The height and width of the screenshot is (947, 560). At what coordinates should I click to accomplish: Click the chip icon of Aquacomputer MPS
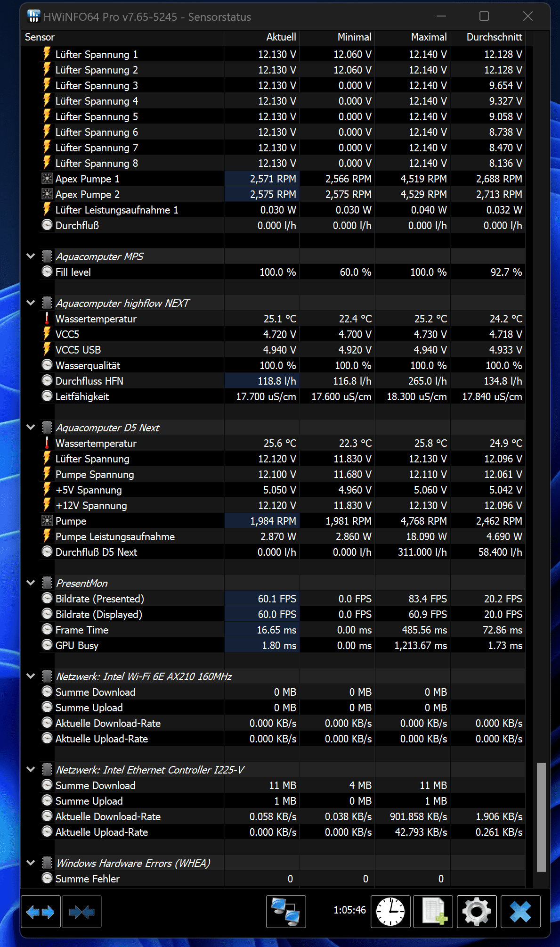pos(47,256)
